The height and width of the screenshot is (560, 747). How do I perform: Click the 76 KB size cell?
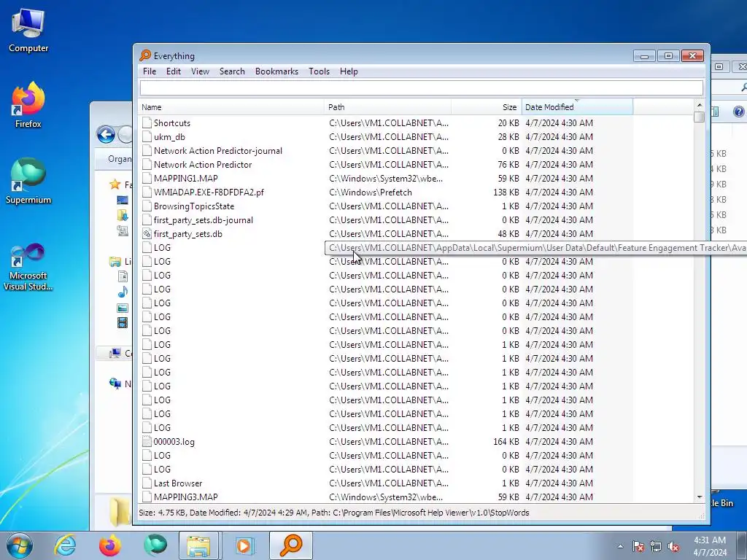click(x=508, y=164)
